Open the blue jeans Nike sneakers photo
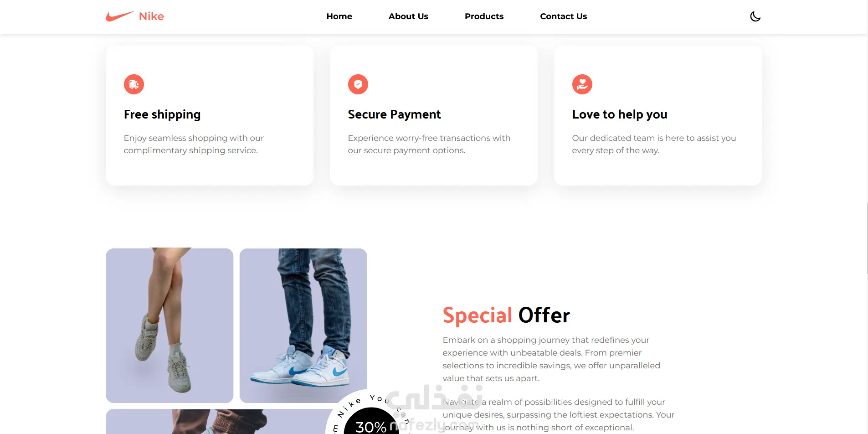 (303, 325)
